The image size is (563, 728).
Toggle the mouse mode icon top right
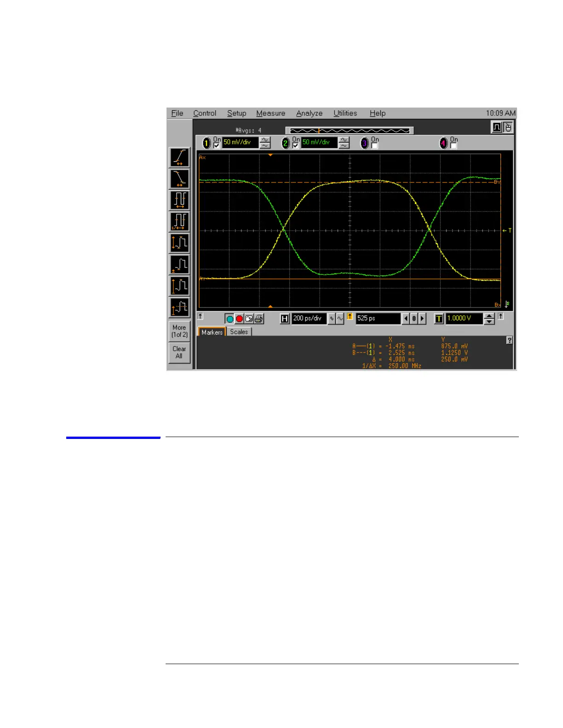[x=508, y=127]
